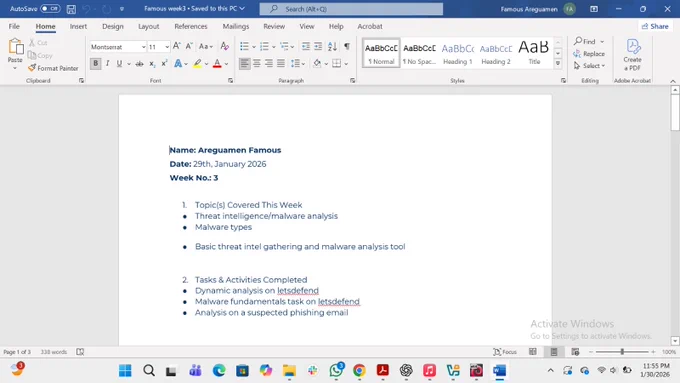
Task: Apply Heading 1 style
Action: tap(458, 54)
